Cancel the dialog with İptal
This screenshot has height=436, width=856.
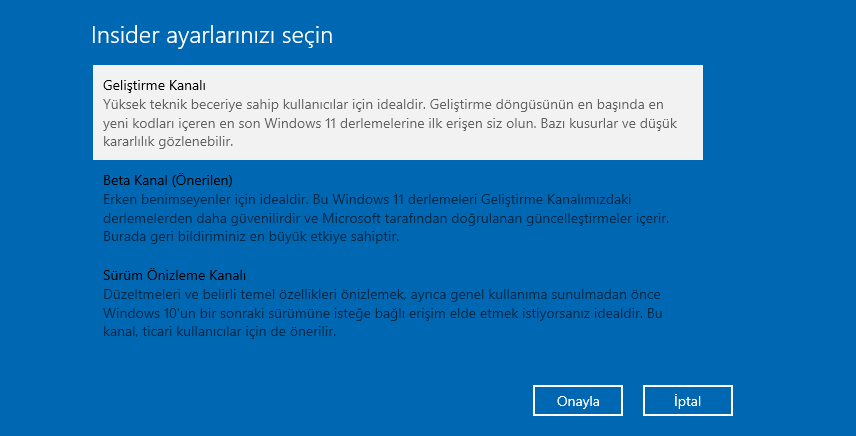tap(688, 401)
